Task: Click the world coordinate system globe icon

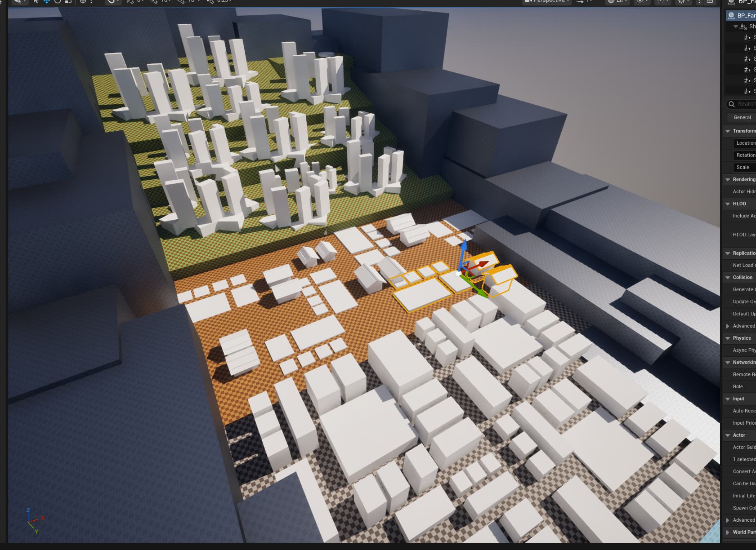Action: (x=83, y=2)
